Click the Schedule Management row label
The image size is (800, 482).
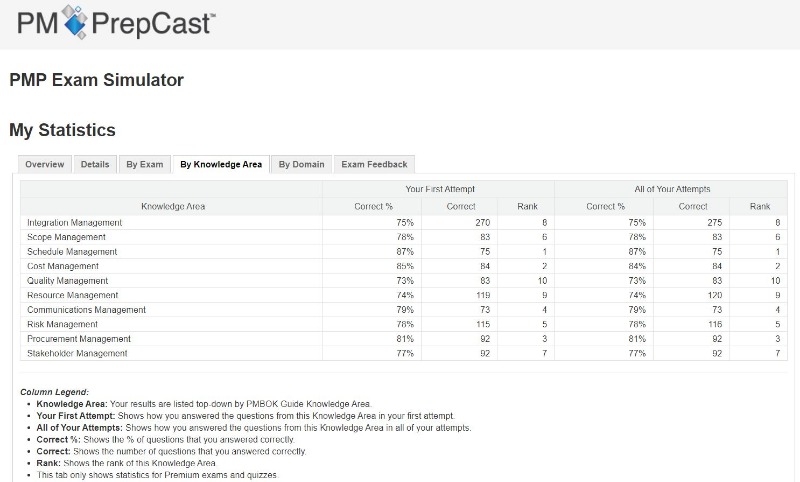72,251
